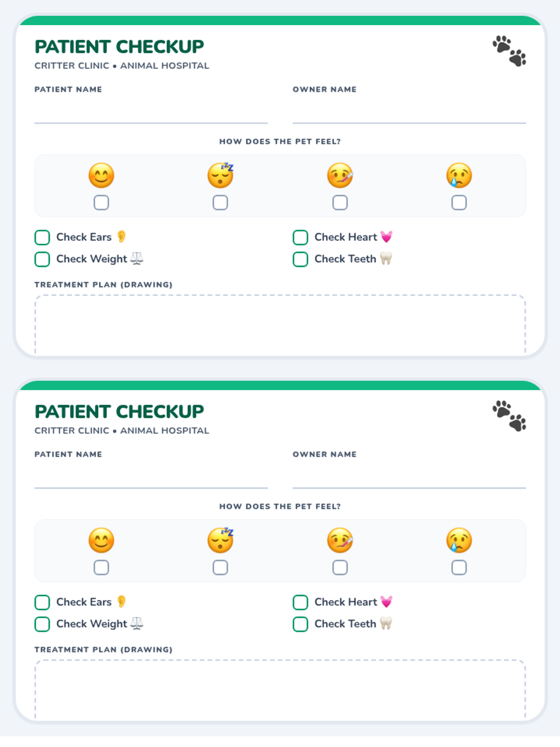Click the Owner Name field on top form
The width and height of the screenshot is (560, 747).
[x=409, y=112]
